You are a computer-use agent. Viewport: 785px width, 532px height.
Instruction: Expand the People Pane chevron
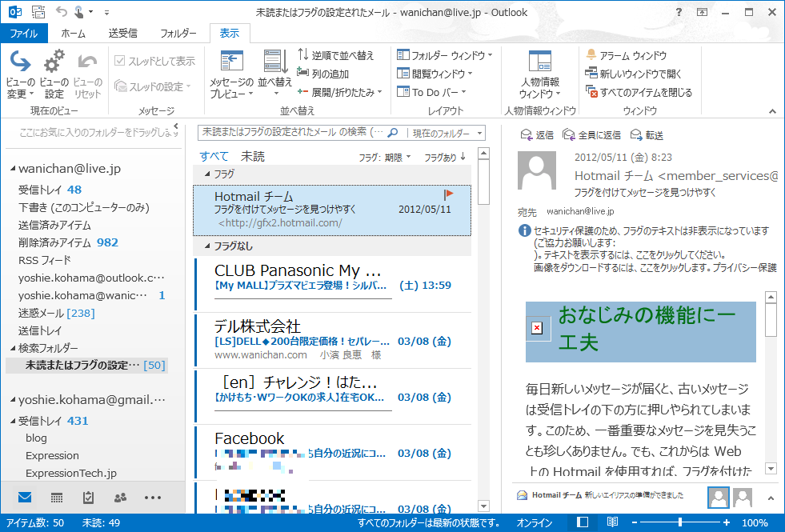(771, 498)
